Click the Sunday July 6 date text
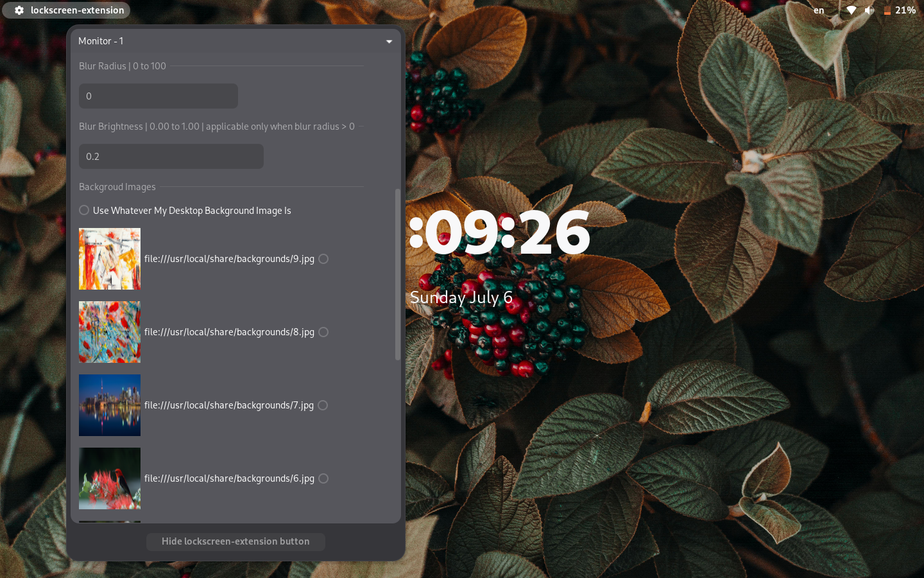Screen dimensions: 924x578 tap(461, 297)
